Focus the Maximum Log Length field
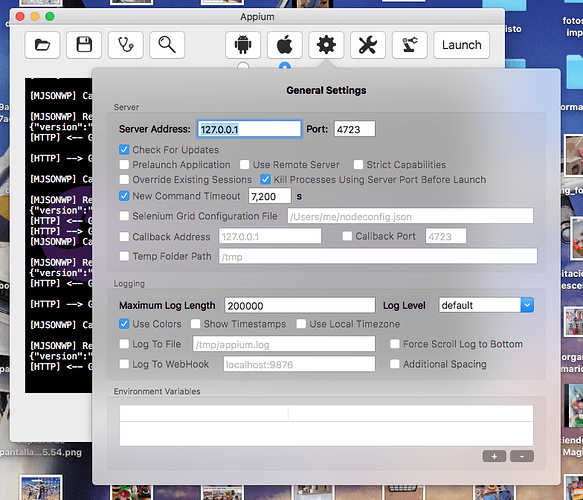Screen dimensions: 583x500 300,306
